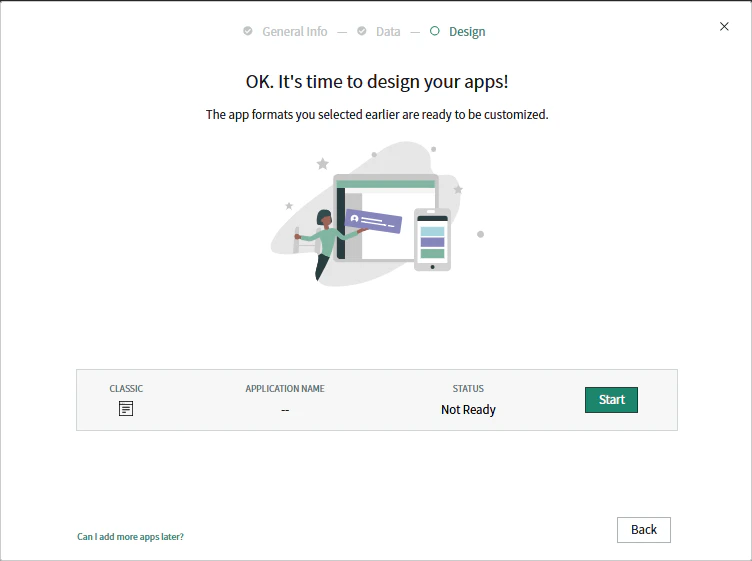Click the 'Not Ready' status value

coord(468,409)
